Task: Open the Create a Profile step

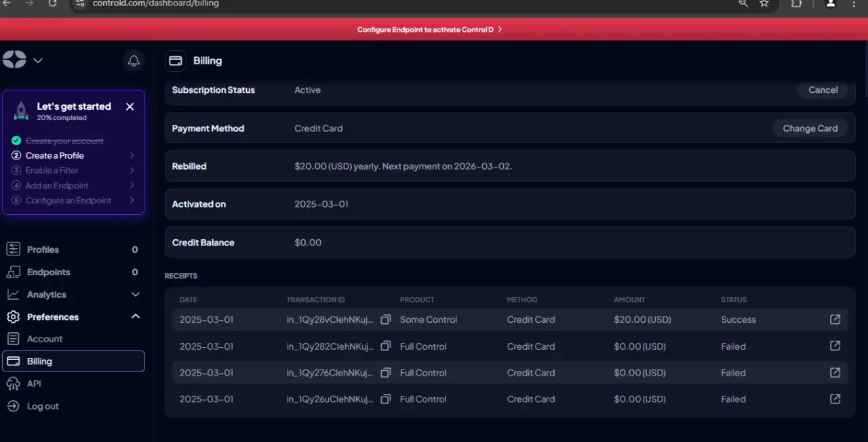Action: tap(73, 155)
